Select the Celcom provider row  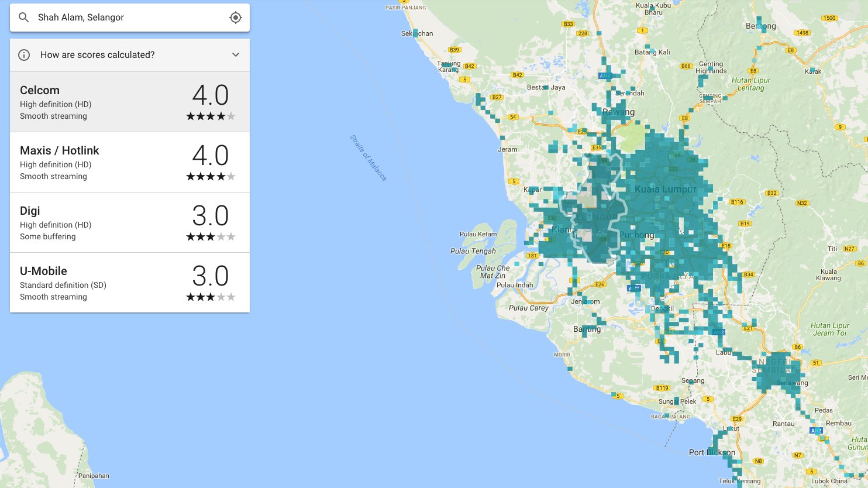click(130, 102)
